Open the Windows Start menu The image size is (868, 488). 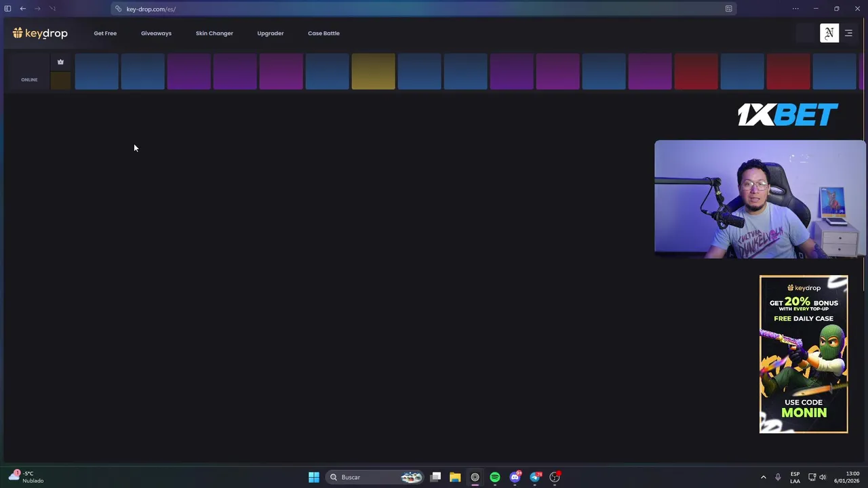[x=313, y=477]
